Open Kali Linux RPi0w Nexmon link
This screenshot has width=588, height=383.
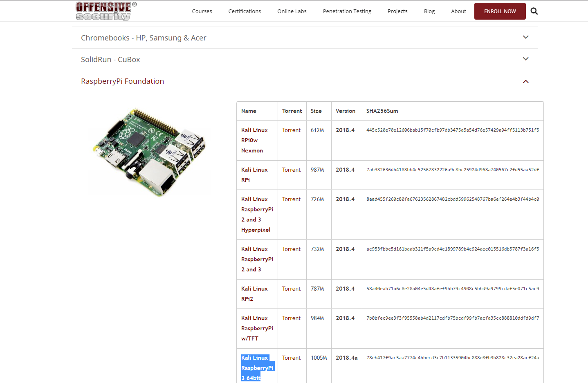click(254, 140)
